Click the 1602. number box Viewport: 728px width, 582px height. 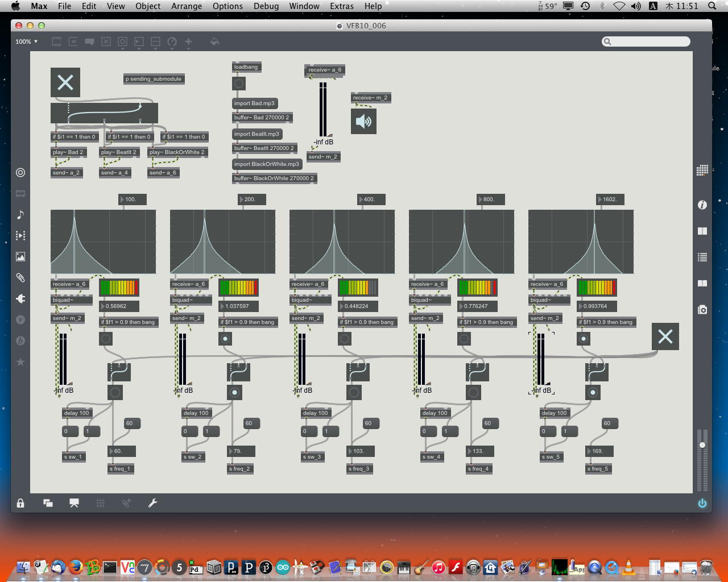610,199
